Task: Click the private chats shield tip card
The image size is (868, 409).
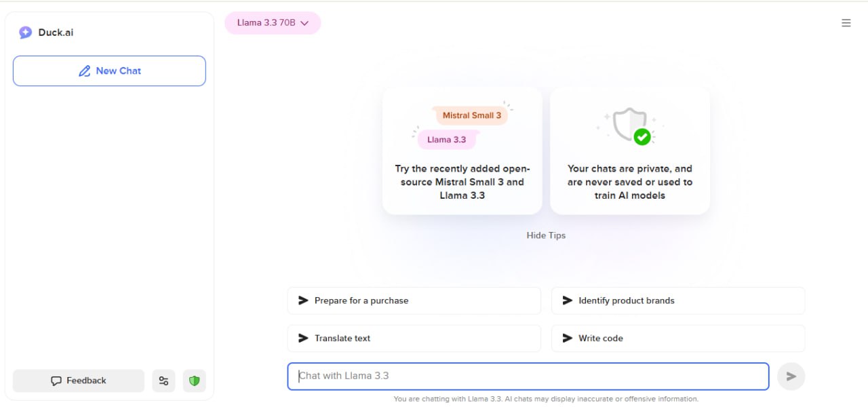Action: pos(630,151)
